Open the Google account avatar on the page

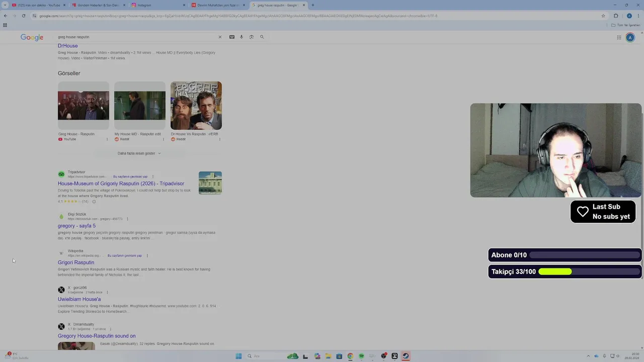630,37
